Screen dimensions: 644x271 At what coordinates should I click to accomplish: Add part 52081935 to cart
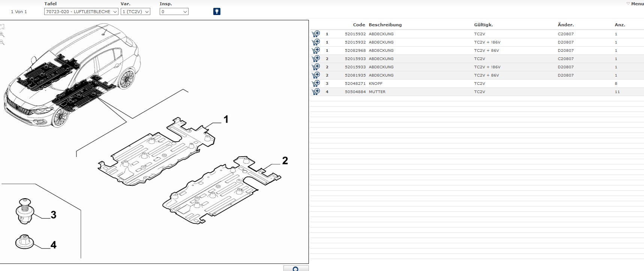[x=316, y=75]
